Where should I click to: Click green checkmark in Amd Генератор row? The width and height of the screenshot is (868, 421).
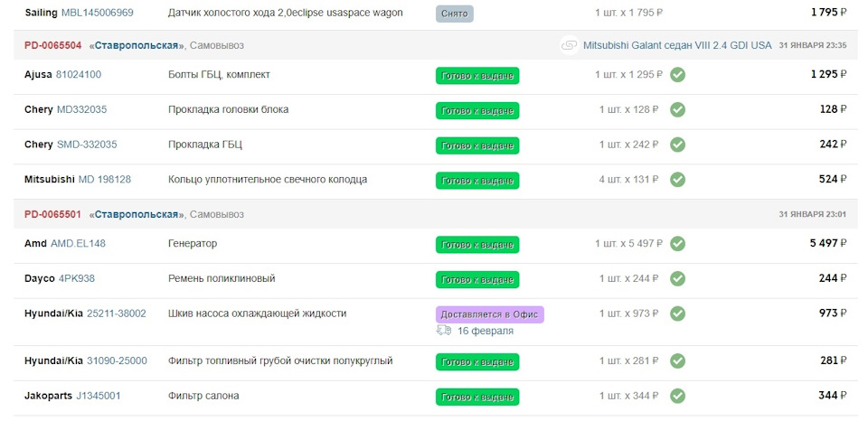tap(677, 244)
